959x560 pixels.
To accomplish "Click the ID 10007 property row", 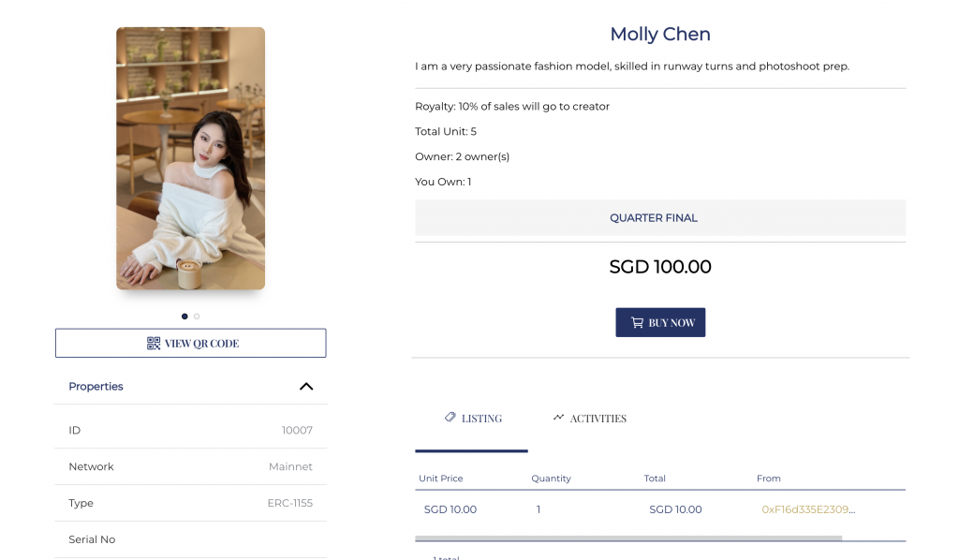I will (x=191, y=430).
